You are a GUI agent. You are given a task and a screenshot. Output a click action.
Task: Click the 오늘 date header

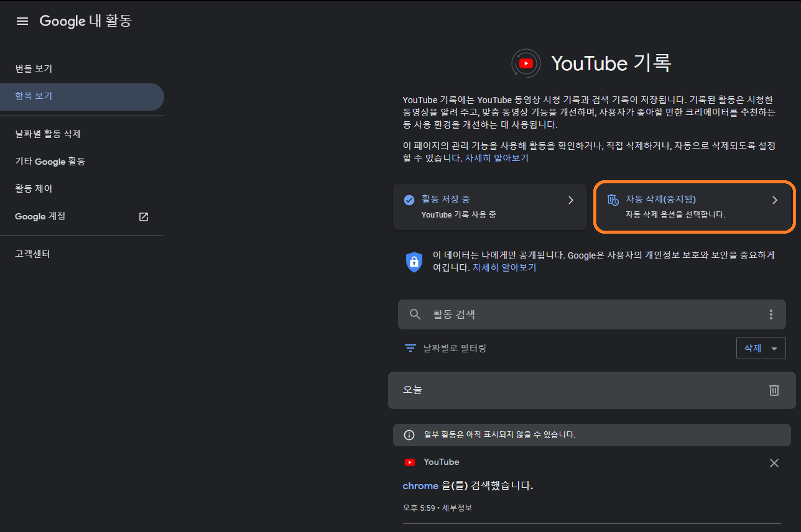tap(413, 390)
